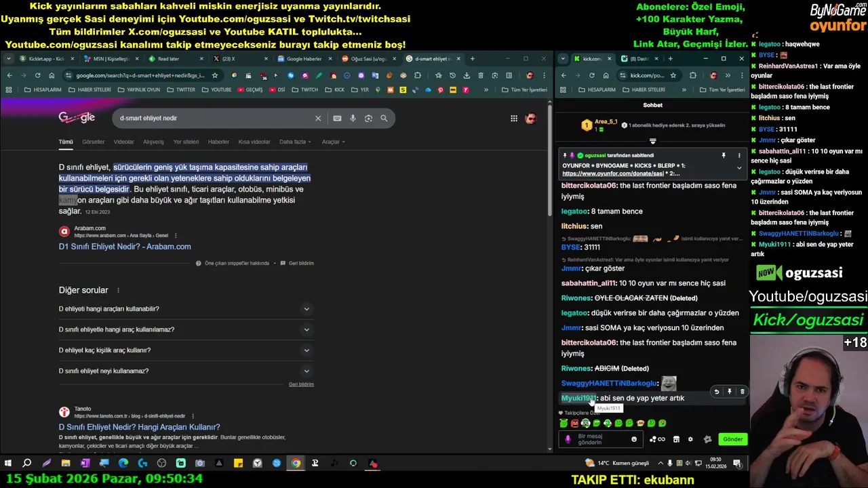Open the on-screen keyboard in Google search
868x488 pixels.
337,118
